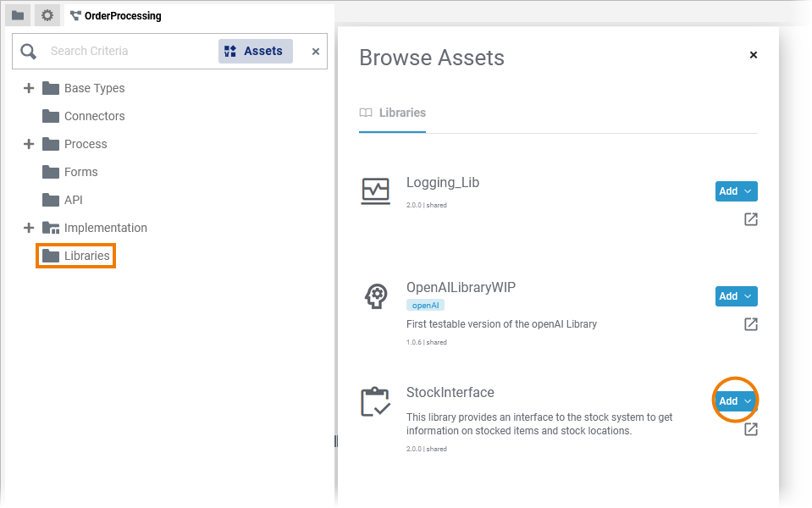Add the OpenAILibraryWIP library
The image size is (812, 508).
point(728,296)
